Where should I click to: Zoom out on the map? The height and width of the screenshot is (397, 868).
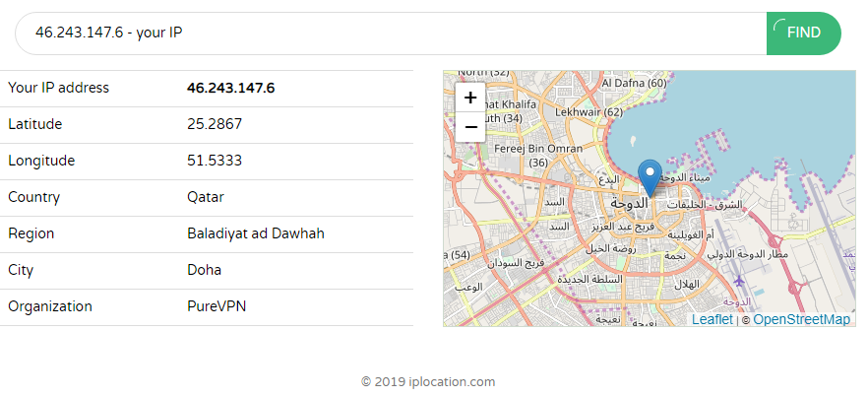470,127
